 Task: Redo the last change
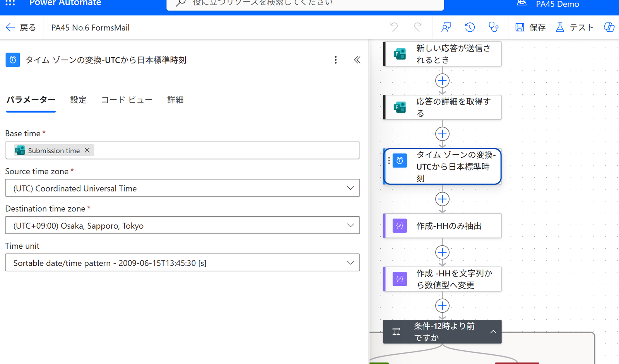418,27
